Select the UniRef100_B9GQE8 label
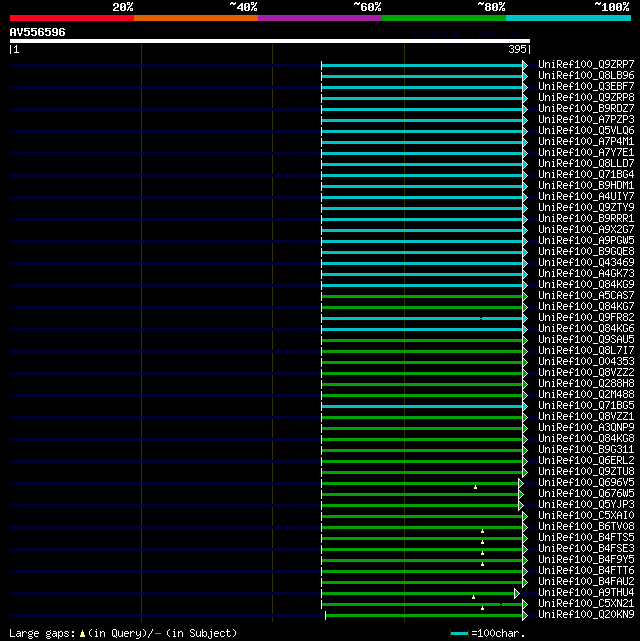Viewport: 640px width, 641px height. coord(586,251)
